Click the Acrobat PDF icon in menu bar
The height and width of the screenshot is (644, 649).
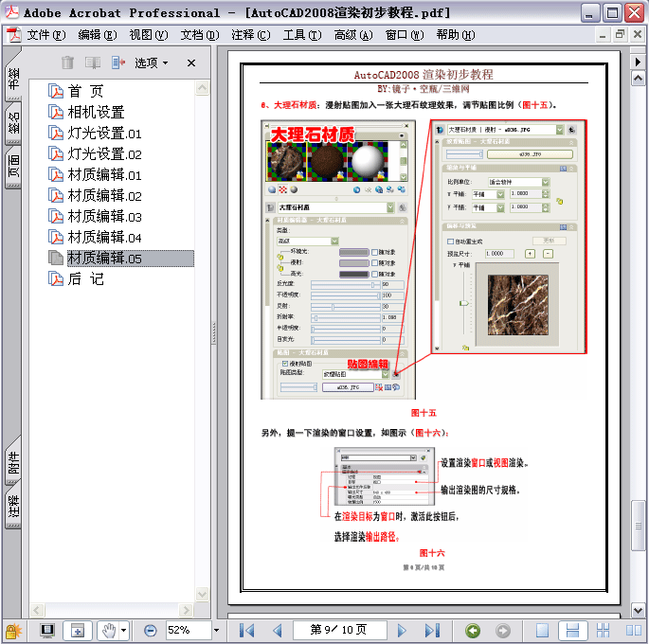tap(13, 35)
